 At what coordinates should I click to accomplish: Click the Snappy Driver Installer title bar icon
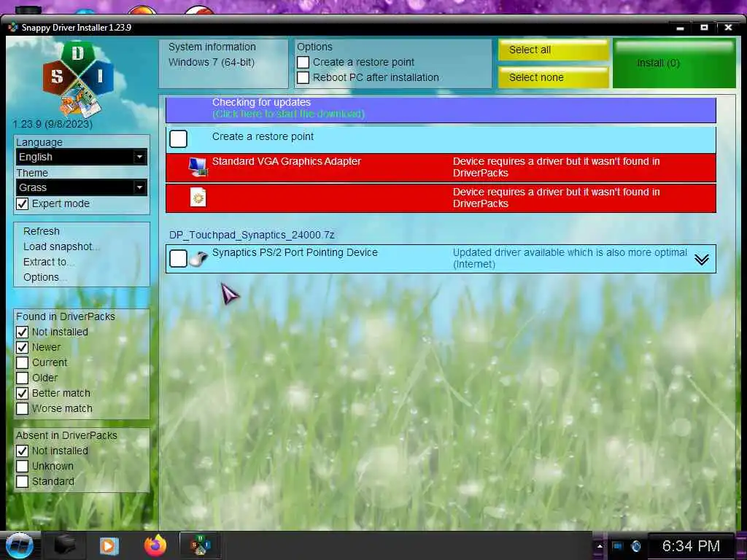[13, 27]
